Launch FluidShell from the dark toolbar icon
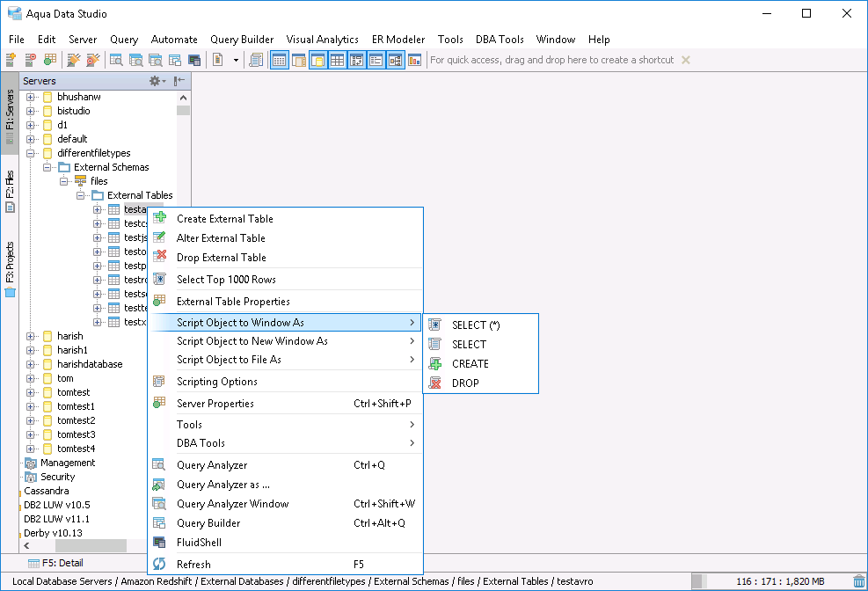The image size is (868, 591). tap(194, 60)
